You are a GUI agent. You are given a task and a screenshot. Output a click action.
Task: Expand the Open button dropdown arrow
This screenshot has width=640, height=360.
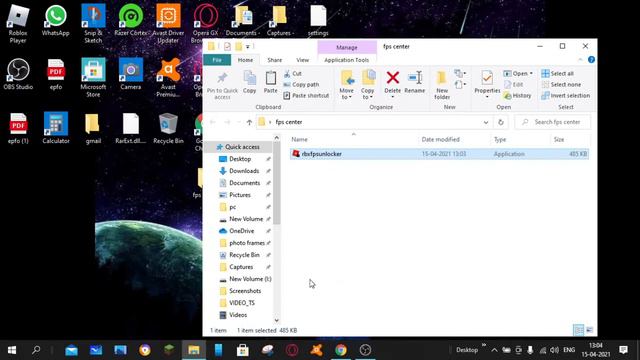coord(531,73)
